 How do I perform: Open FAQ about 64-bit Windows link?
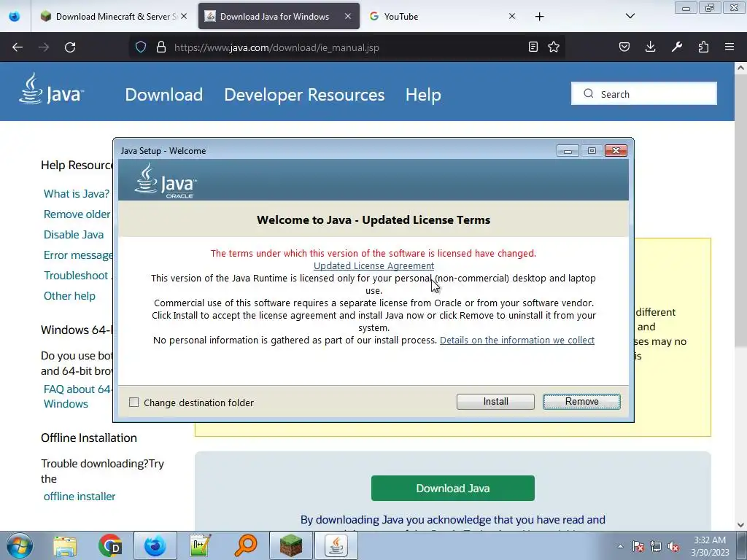(x=77, y=396)
